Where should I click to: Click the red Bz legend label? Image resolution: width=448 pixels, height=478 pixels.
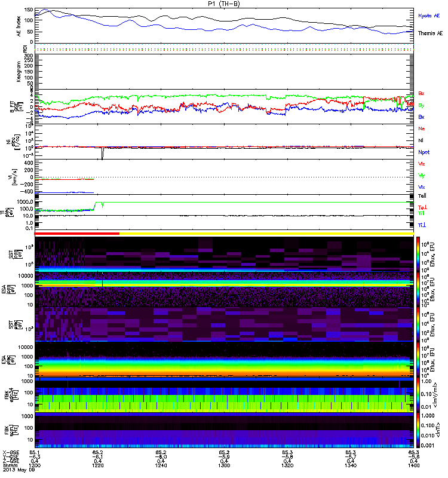pos(421,94)
